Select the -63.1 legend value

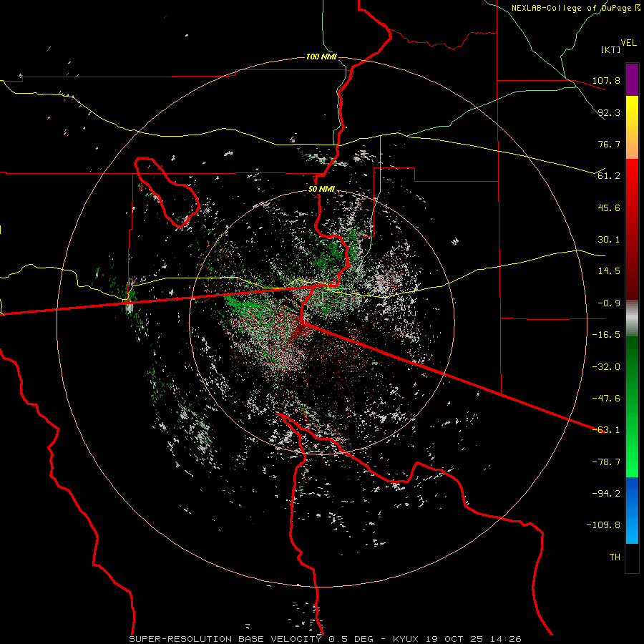tap(606, 430)
